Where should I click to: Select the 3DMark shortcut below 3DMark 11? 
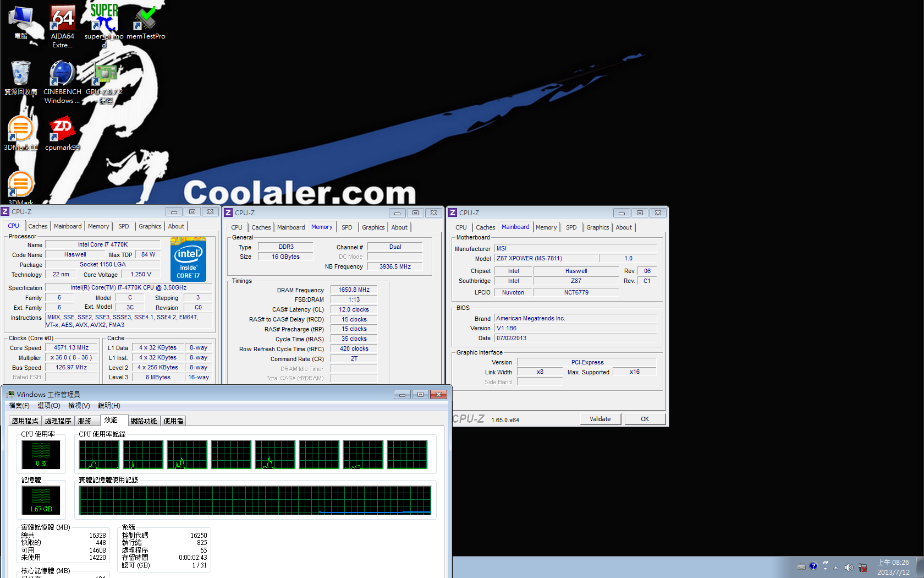21,187
